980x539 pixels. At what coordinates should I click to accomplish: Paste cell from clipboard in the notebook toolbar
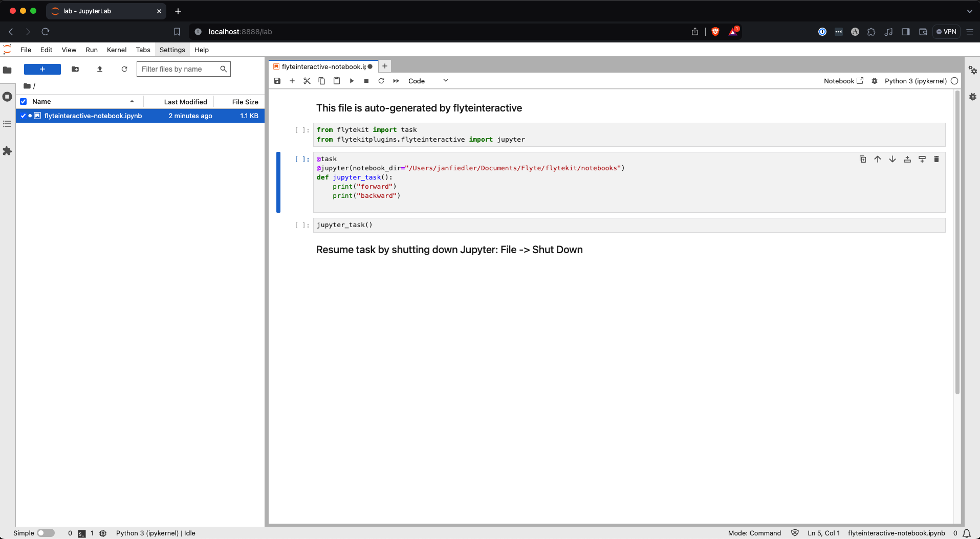coord(337,81)
